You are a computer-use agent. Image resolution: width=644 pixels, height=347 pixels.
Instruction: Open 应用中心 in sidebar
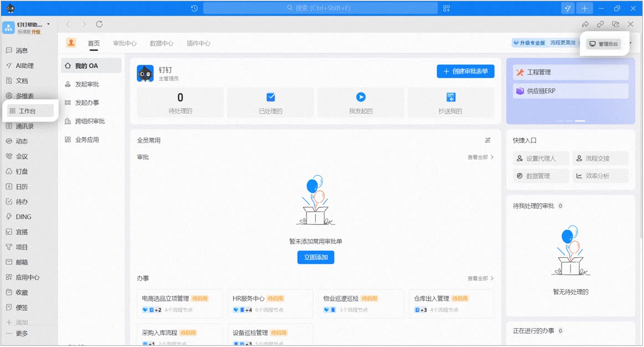[23, 278]
